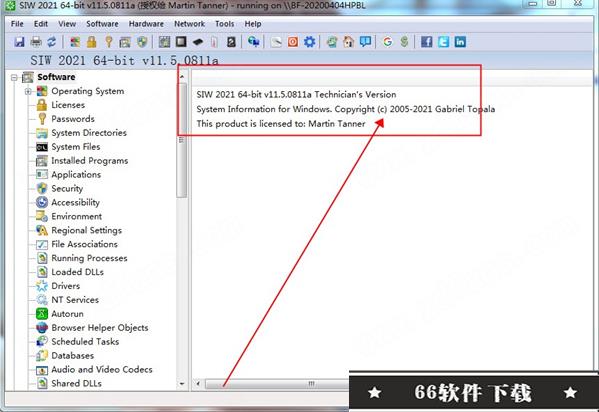The width and height of the screenshot is (599, 412).
Task: Select Audio and Video Codecs in the tree
Action: (102, 369)
